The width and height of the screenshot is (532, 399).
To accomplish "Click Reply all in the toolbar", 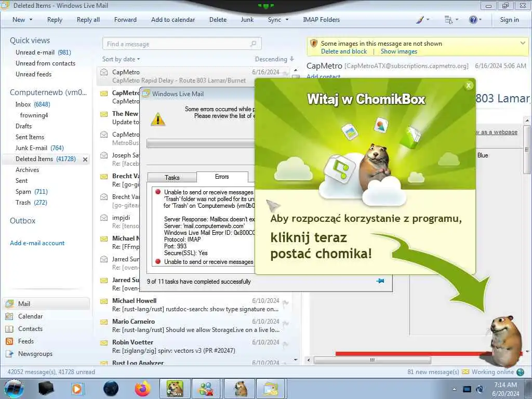I will 88,20.
